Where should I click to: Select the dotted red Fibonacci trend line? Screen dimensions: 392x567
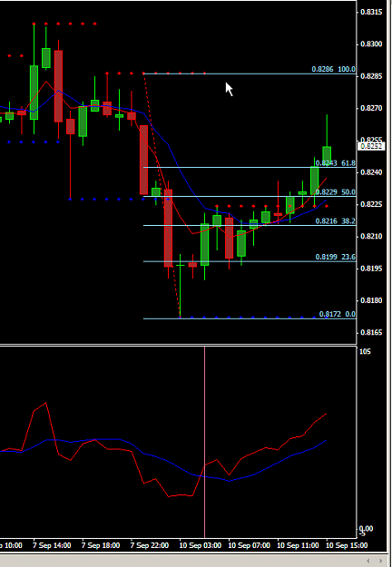tap(162, 195)
